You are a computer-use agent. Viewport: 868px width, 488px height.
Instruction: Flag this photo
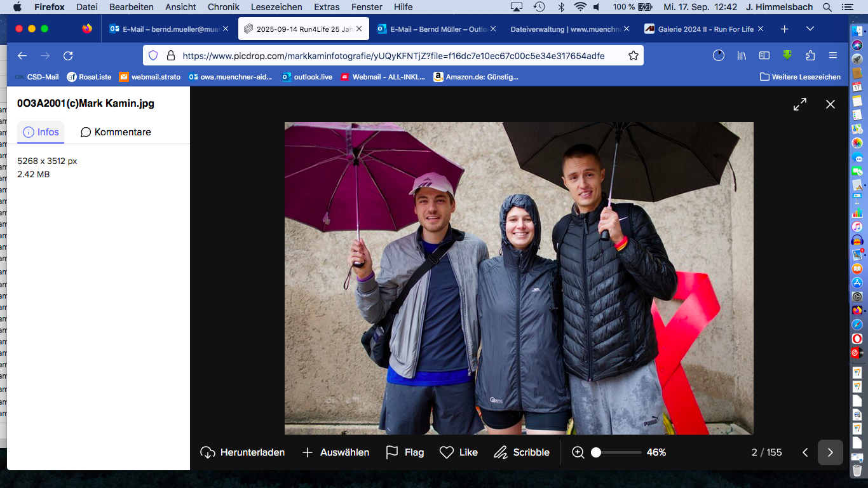[x=405, y=452]
